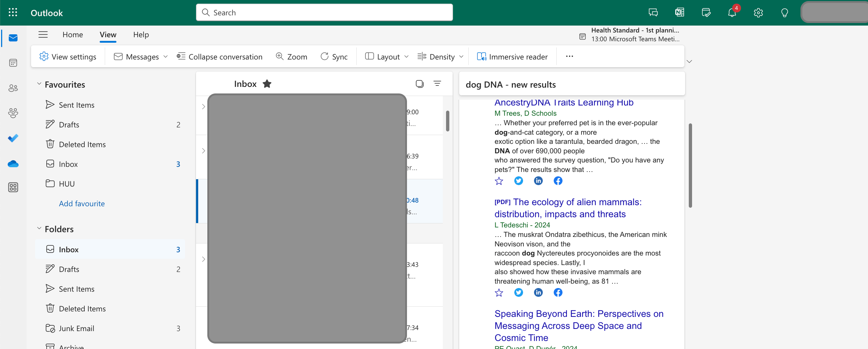Collapse the Folders section
The image size is (868, 349).
pyautogui.click(x=39, y=229)
